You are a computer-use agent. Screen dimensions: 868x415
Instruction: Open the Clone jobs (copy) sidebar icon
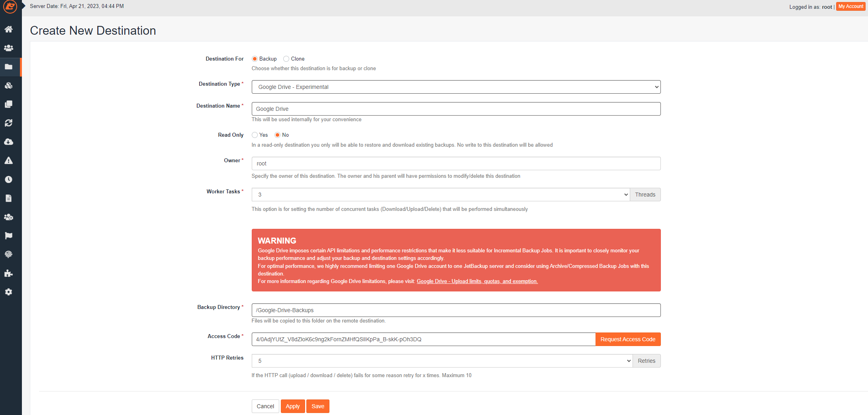tap(9, 104)
